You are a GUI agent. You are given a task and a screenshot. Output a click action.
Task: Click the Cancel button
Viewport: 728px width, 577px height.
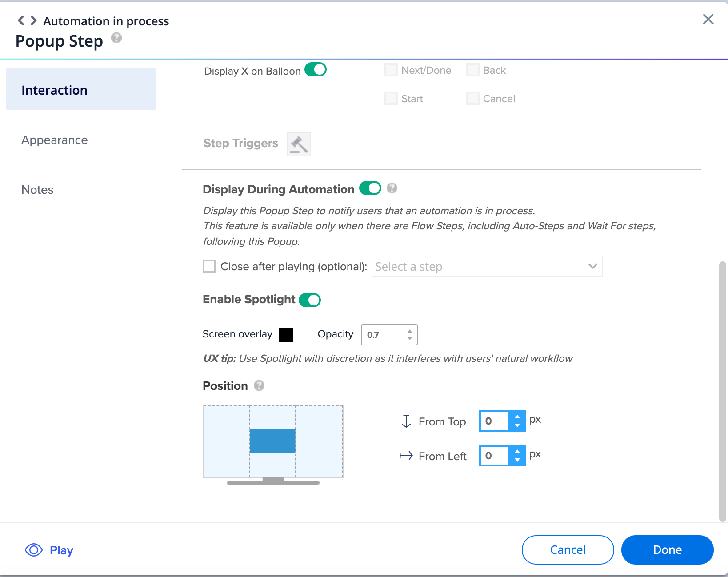pos(568,549)
